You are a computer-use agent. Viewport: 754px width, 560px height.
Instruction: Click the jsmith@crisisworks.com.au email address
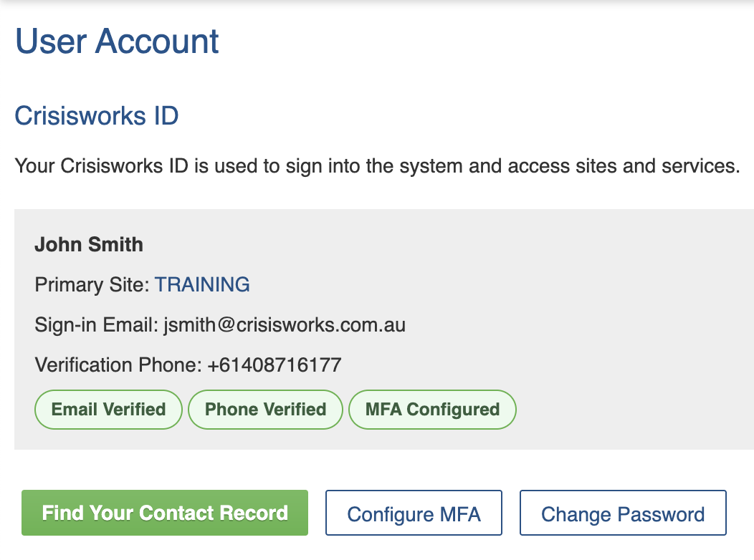(x=285, y=325)
